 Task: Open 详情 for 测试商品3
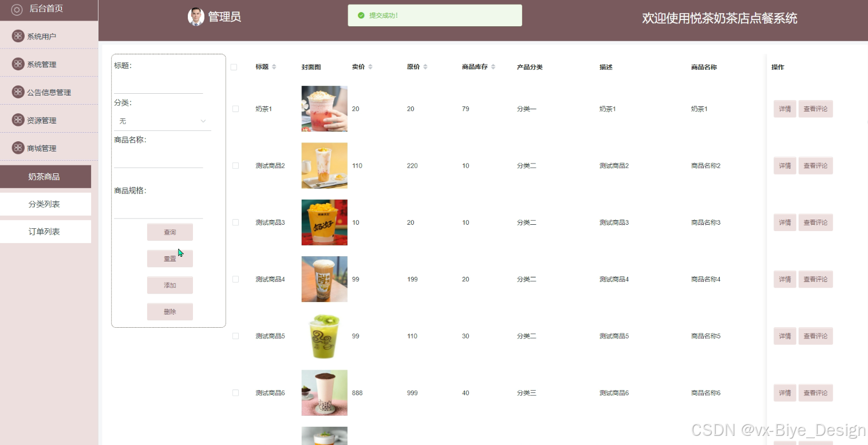point(784,222)
